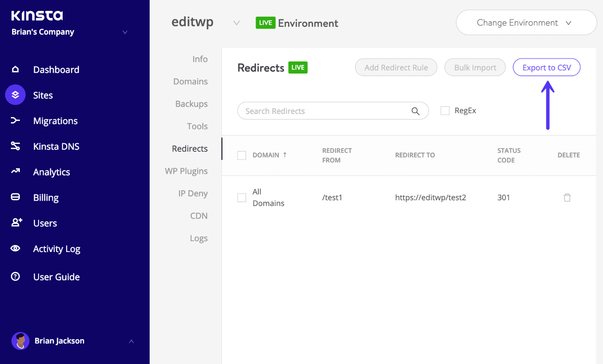Click the LIVE badge beside Redirects heading
603x364 pixels.
tap(298, 67)
